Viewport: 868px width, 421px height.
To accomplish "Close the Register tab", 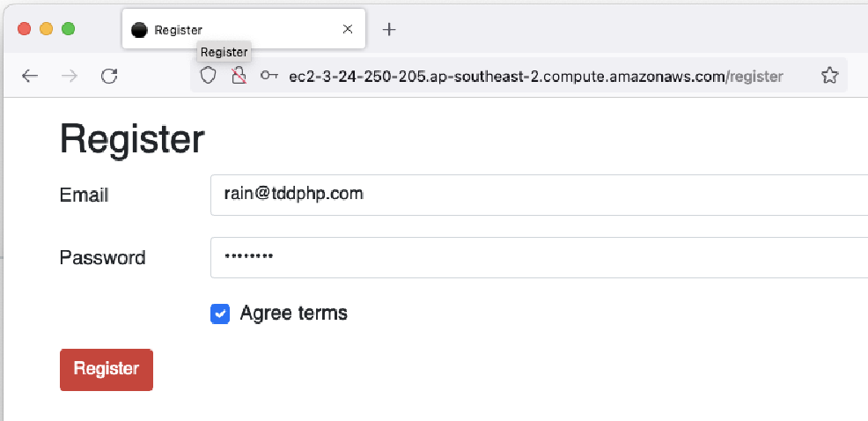I will [348, 29].
